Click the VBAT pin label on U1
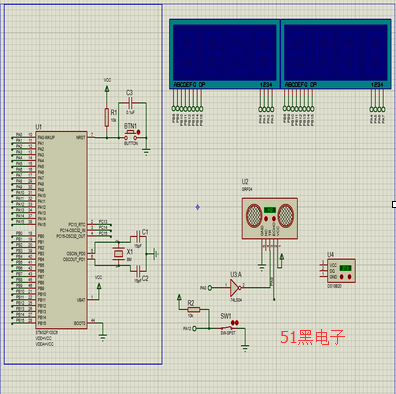The image size is (396, 394). (81, 300)
